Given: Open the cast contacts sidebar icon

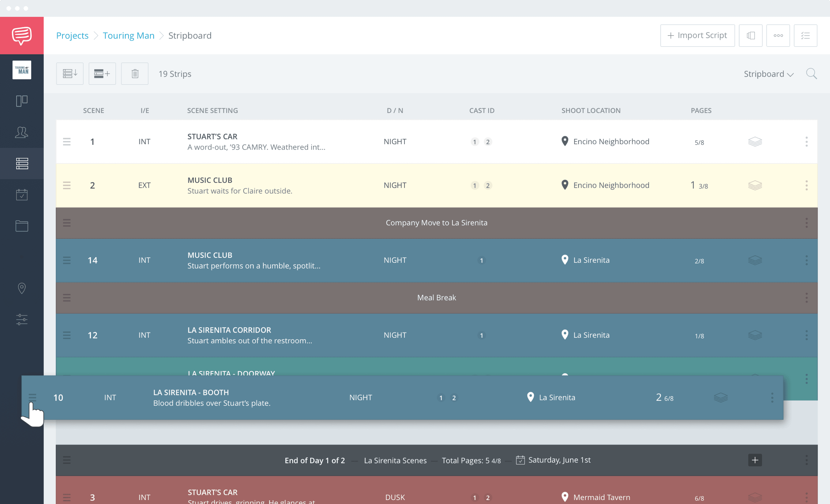Looking at the screenshot, I should click(x=21, y=132).
